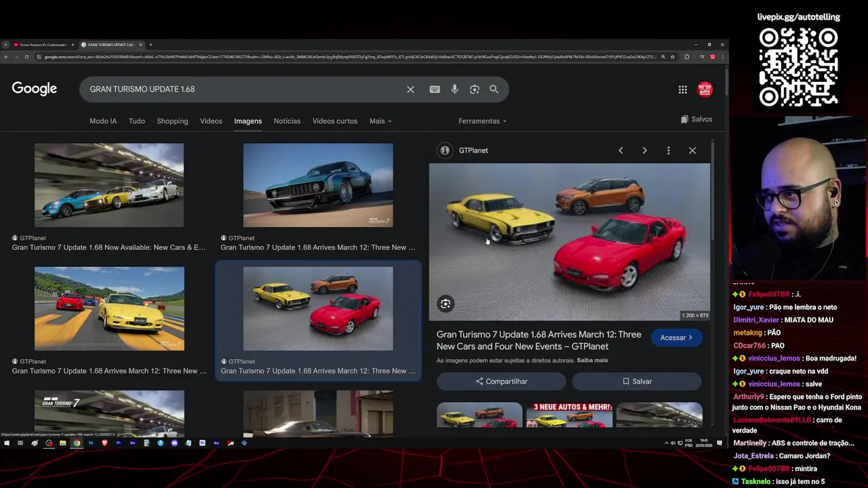The image size is (868, 488).
Task: Open Salvos saved items
Action: [696, 119]
